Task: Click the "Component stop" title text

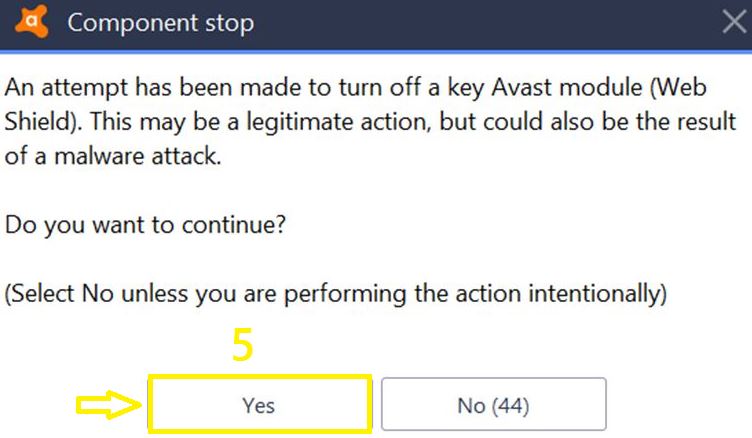Action: [160, 22]
